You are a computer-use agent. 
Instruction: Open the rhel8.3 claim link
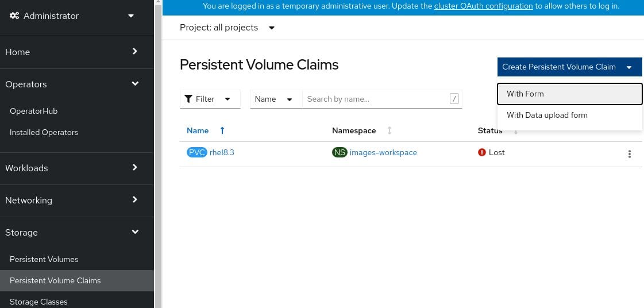[x=222, y=152]
